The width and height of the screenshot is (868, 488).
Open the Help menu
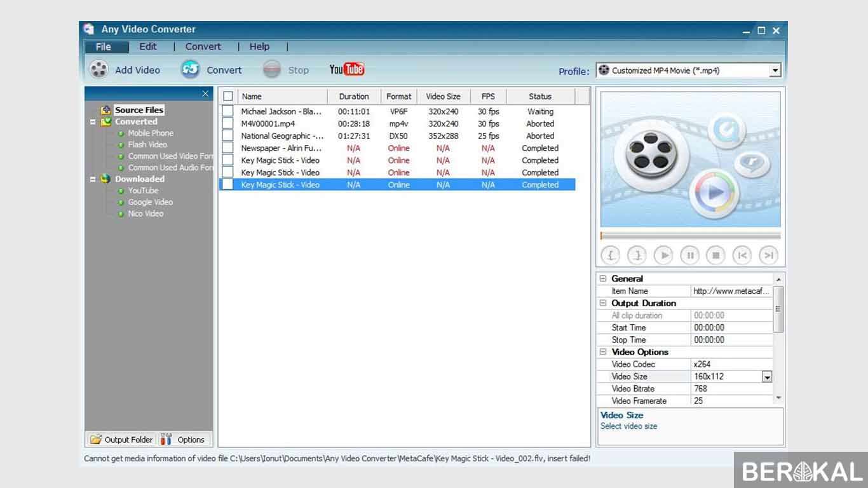click(259, 46)
